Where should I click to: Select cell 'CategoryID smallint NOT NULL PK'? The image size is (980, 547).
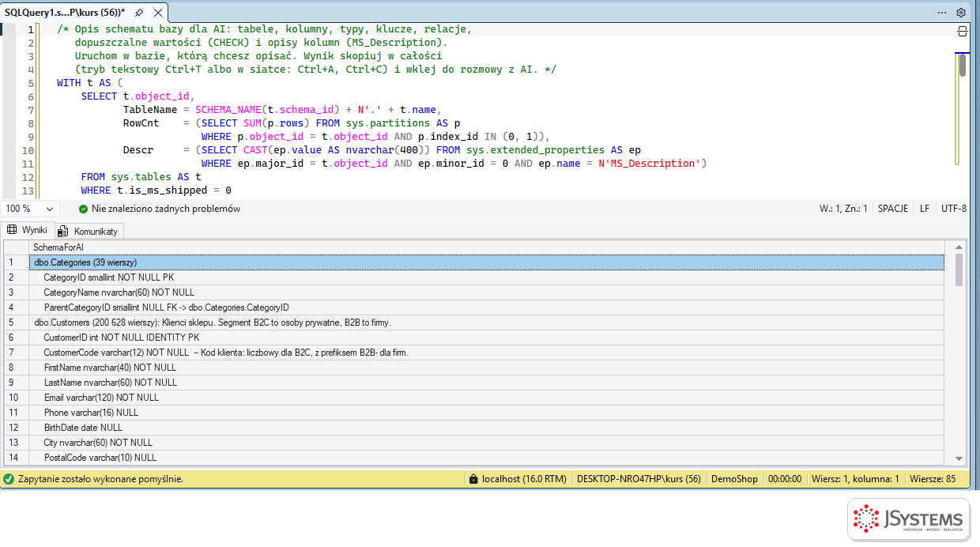487,277
